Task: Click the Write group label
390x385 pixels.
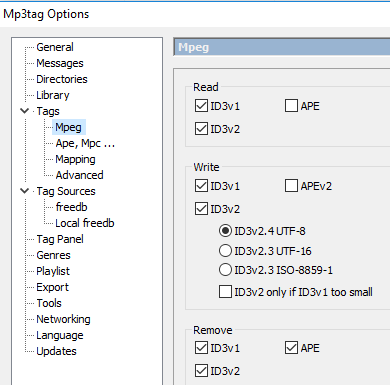Action: click(x=206, y=167)
